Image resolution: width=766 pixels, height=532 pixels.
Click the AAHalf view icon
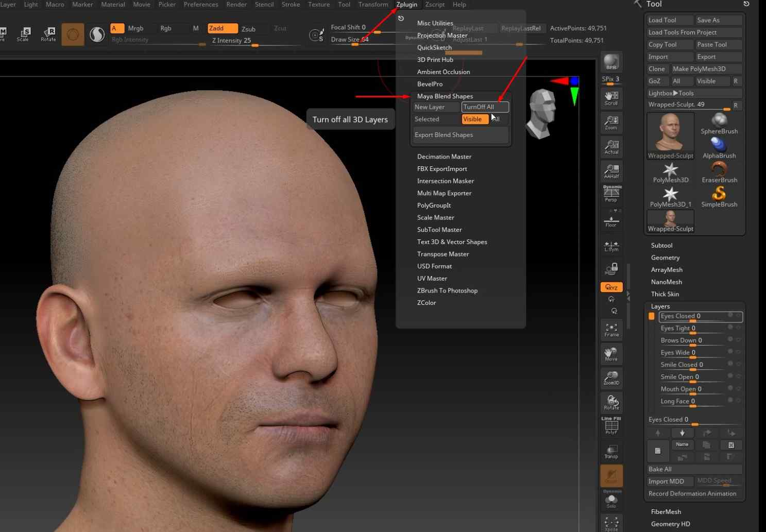click(611, 170)
